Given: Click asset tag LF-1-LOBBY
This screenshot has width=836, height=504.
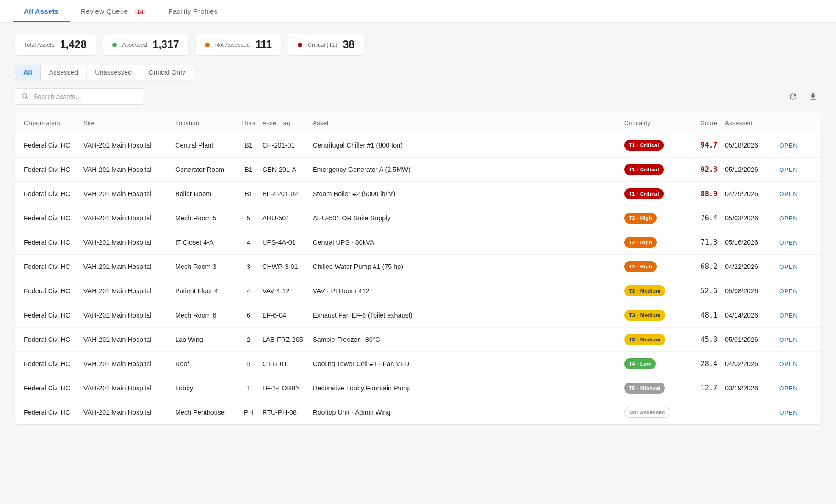Looking at the screenshot, I should pyautogui.click(x=281, y=388).
